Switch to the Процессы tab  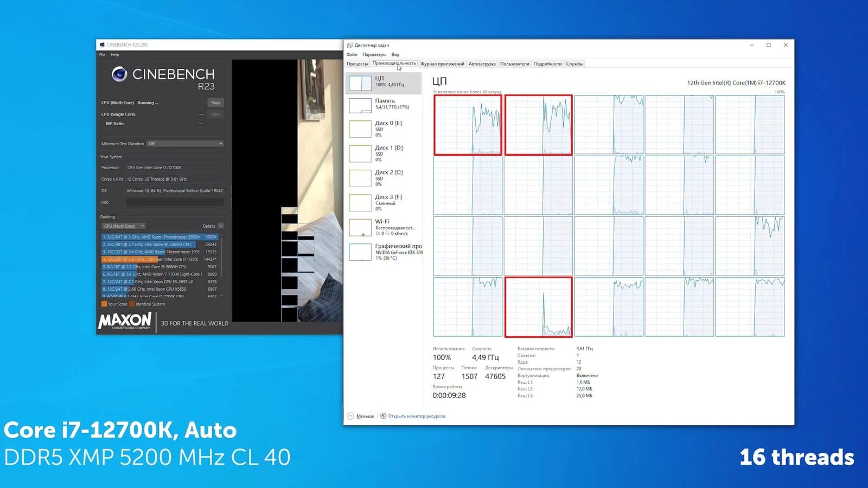click(358, 64)
